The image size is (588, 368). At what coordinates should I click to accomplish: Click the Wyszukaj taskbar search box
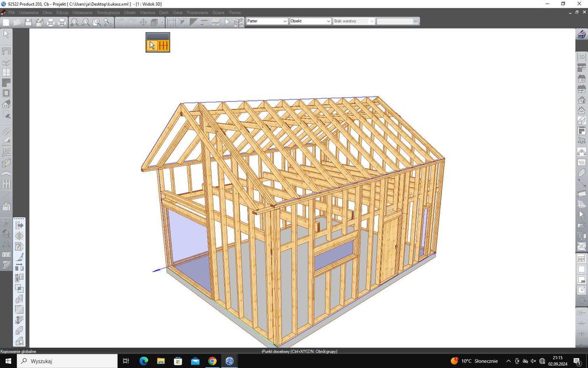coord(68,361)
